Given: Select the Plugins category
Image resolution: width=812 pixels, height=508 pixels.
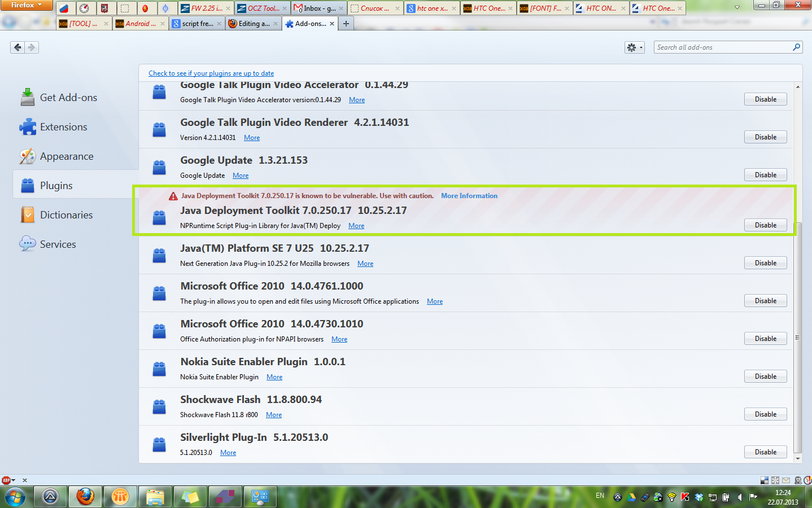Looking at the screenshot, I should tap(76, 186).
